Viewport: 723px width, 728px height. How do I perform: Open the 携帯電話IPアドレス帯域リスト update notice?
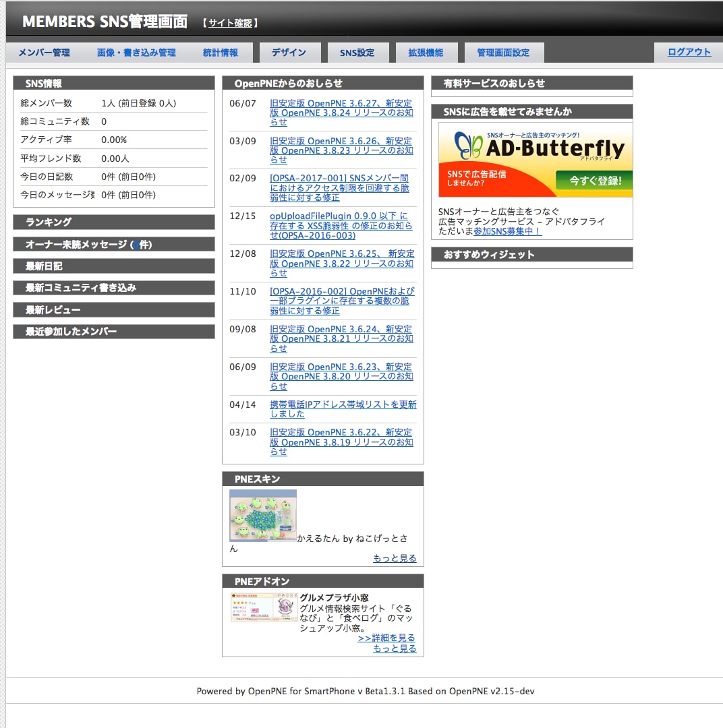tap(343, 409)
